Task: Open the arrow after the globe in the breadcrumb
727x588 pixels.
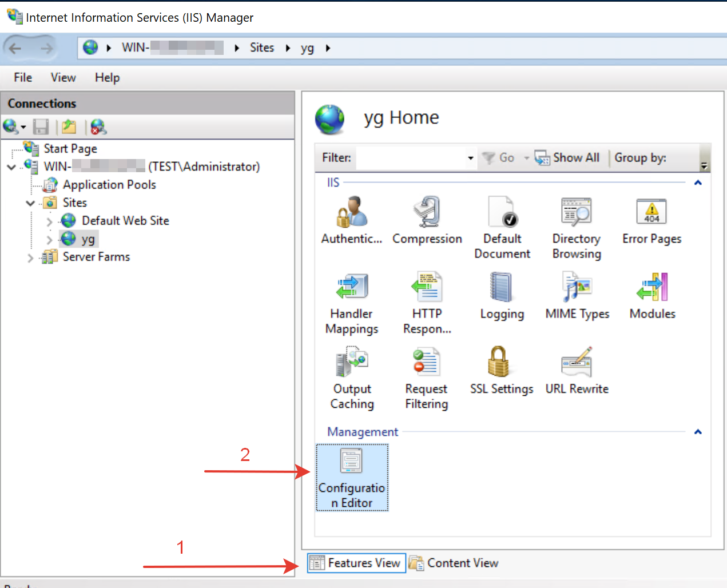Action: tap(109, 48)
